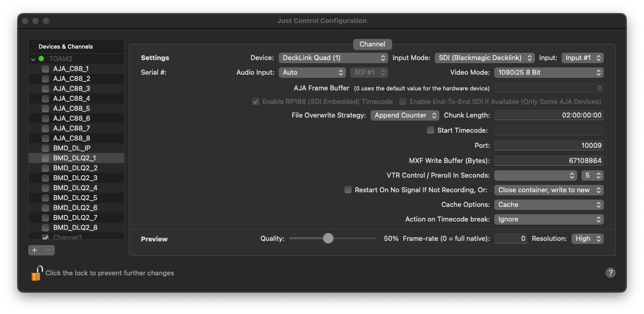Toggle the BMD_DLQ2_3 checkbox
Screen dimensions: 644x314
45,178
